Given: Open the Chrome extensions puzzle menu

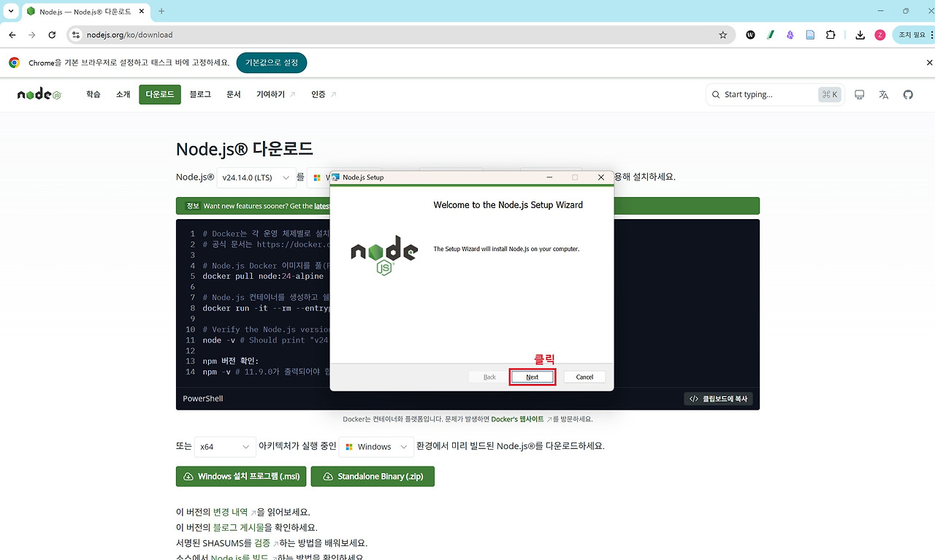Looking at the screenshot, I should click(x=831, y=34).
